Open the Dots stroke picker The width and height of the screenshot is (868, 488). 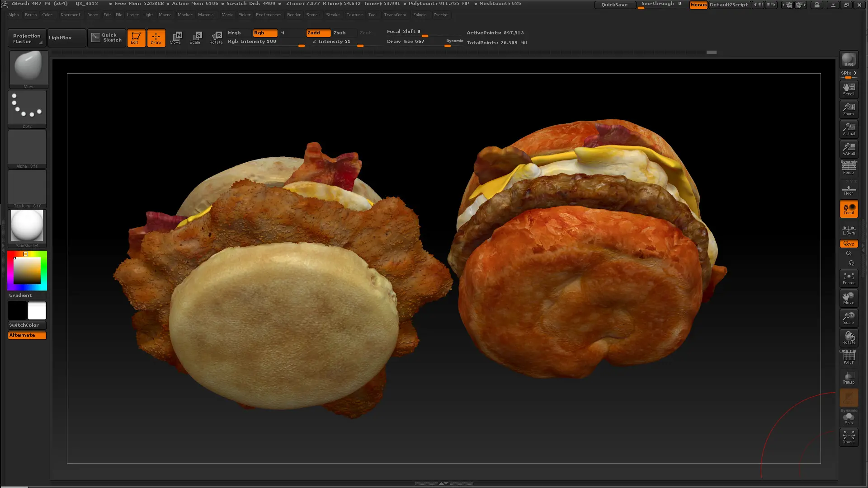pos(27,109)
